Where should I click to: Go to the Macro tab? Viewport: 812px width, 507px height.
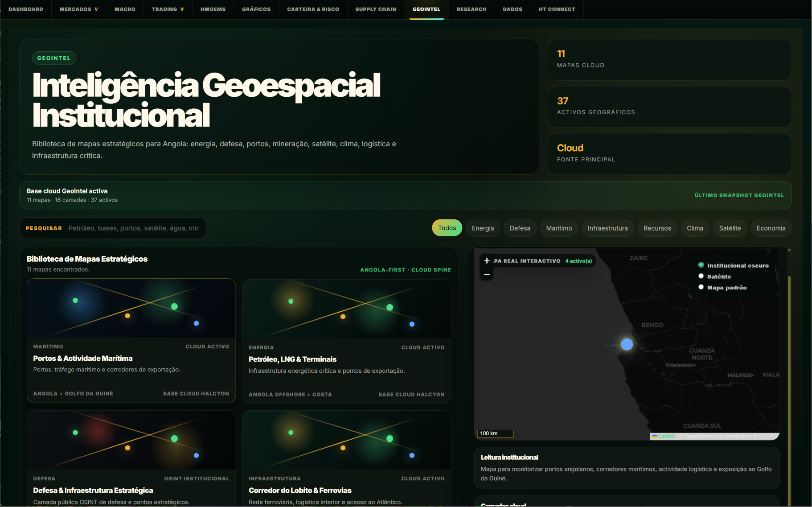(125, 9)
